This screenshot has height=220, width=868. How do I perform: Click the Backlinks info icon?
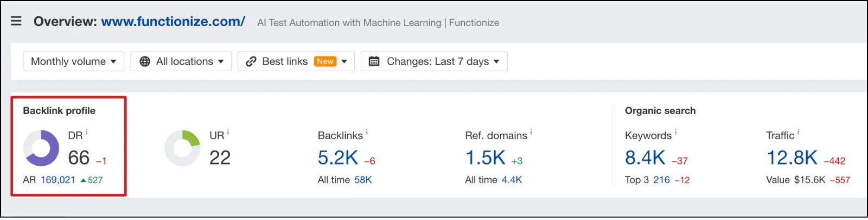point(367,132)
